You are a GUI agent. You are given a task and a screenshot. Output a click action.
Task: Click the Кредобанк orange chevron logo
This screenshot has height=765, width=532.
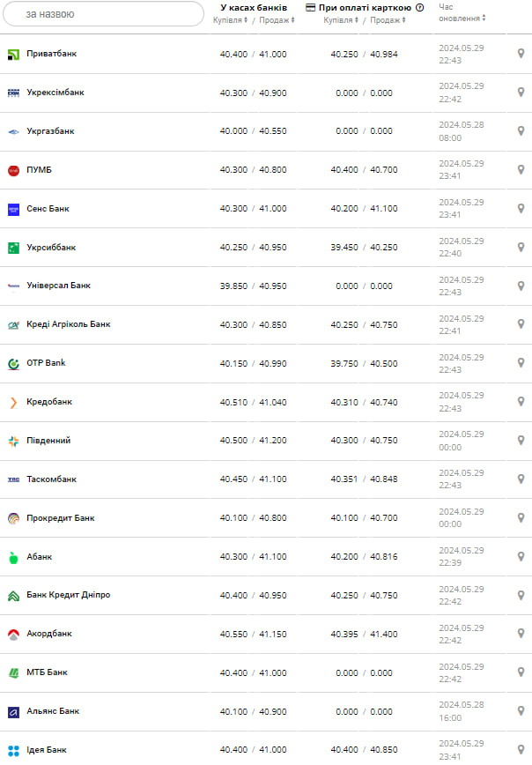click(13, 403)
